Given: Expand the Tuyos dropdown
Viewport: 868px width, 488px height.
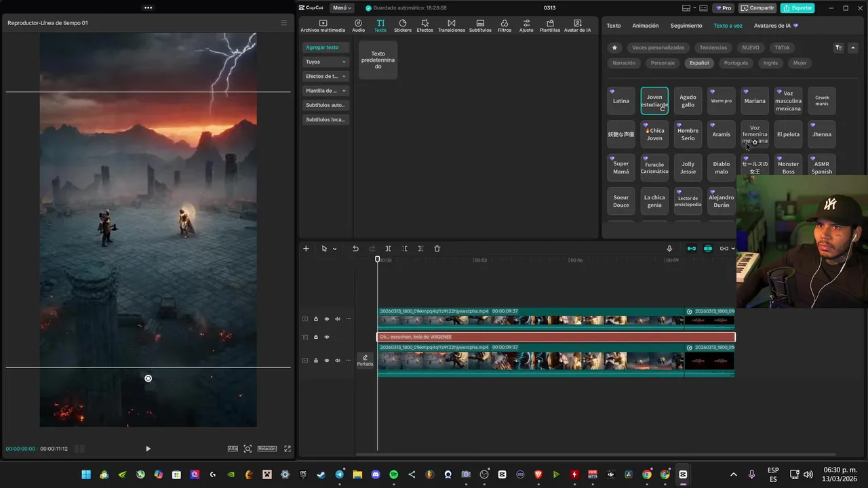Looking at the screenshot, I should pos(325,62).
